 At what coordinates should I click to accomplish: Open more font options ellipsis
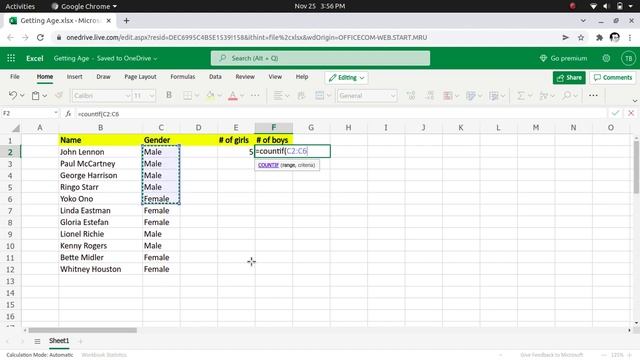255,96
